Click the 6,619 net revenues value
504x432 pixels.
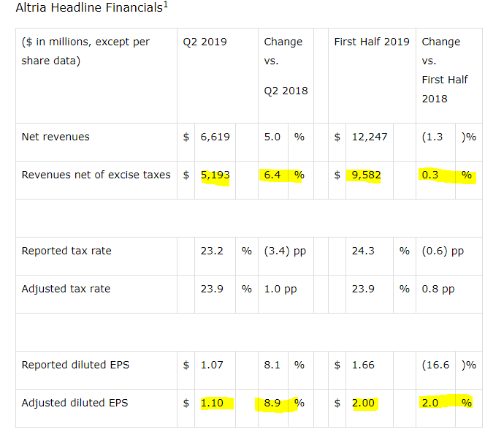[x=215, y=137]
